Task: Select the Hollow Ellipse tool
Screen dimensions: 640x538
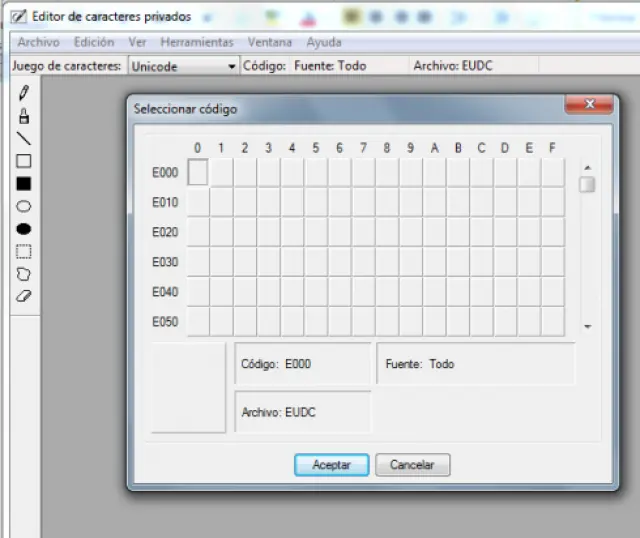Action: pos(24,206)
